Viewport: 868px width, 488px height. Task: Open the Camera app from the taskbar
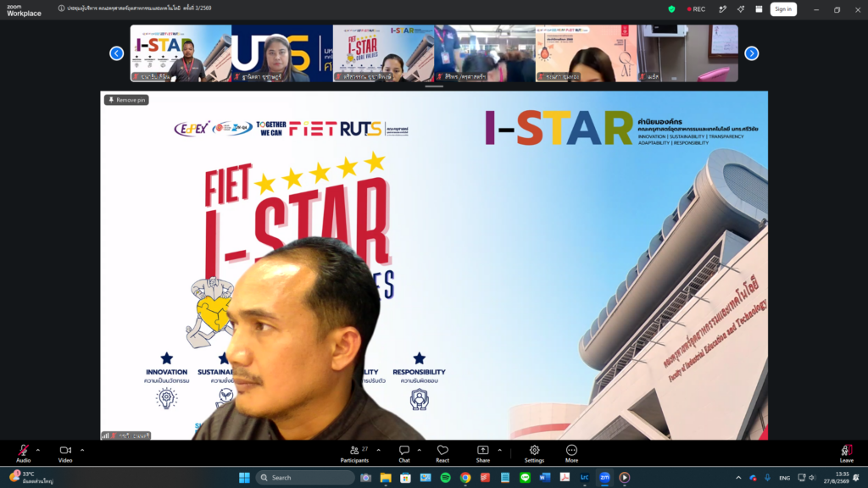click(x=366, y=478)
